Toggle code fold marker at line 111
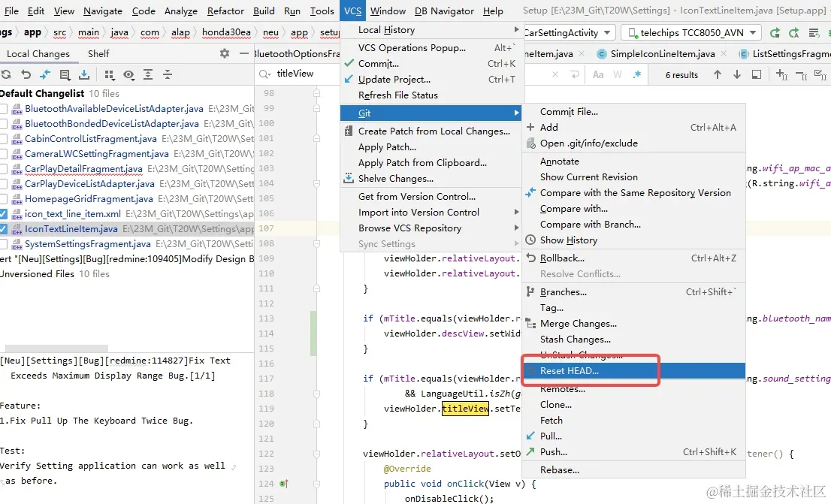 tap(316, 288)
